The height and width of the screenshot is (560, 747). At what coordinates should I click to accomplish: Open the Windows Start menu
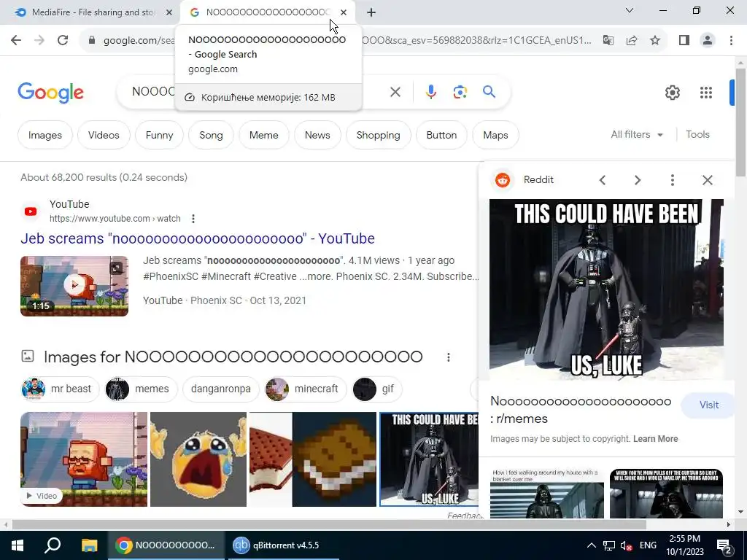[18, 545]
